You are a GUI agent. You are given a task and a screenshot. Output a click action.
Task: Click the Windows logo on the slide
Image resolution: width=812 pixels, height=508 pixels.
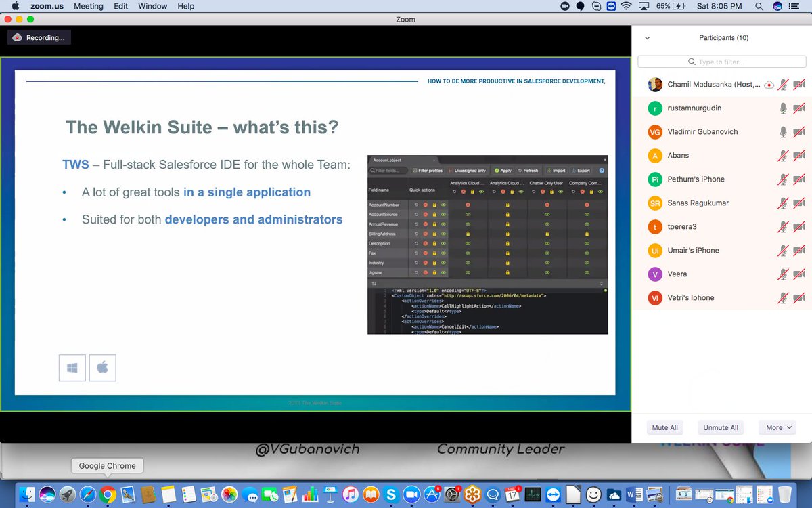pos(72,368)
